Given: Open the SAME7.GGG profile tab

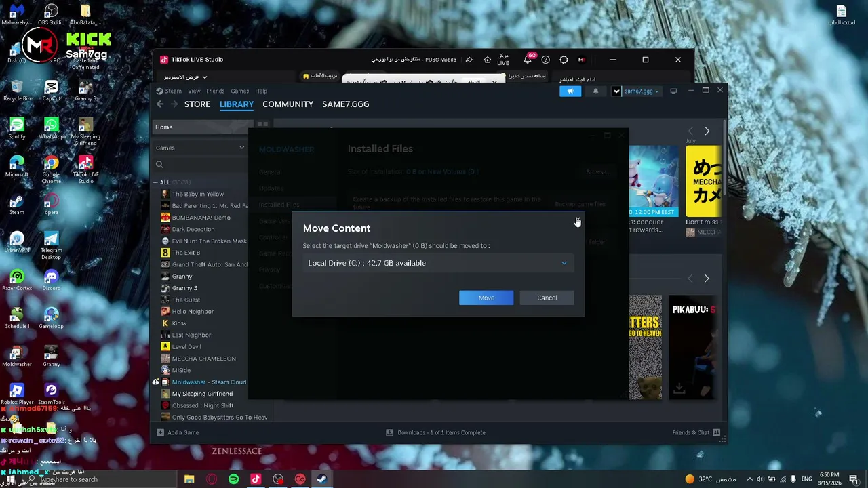Looking at the screenshot, I should [x=346, y=104].
